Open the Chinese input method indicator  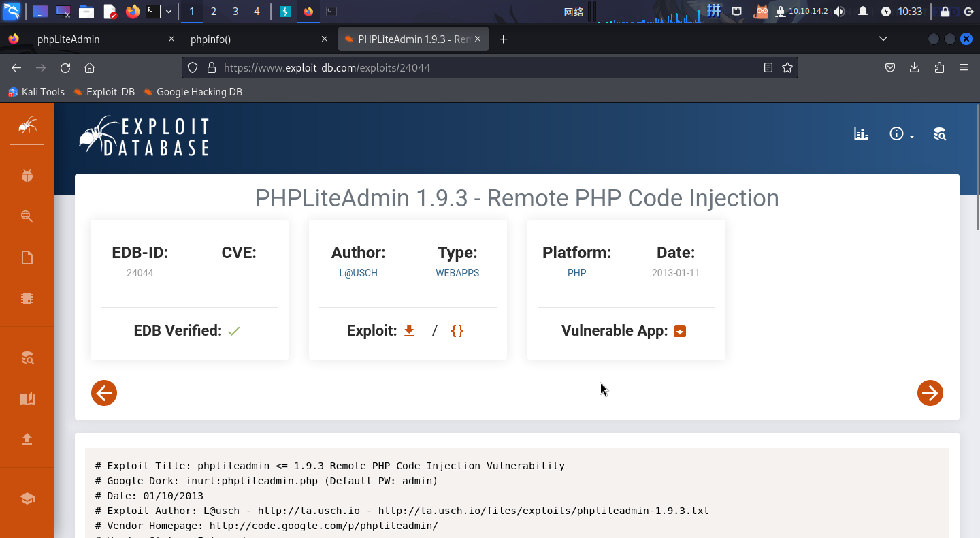pos(714,11)
